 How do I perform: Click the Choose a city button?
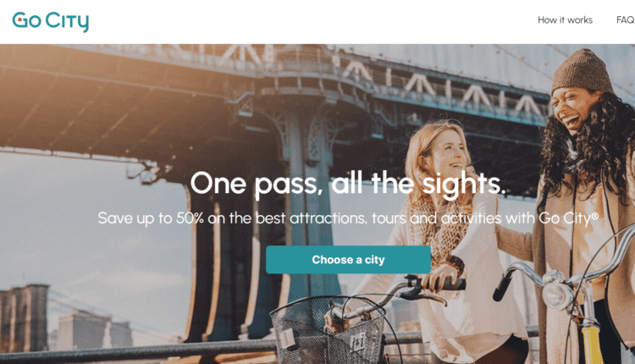pyautogui.click(x=348, y=260)
